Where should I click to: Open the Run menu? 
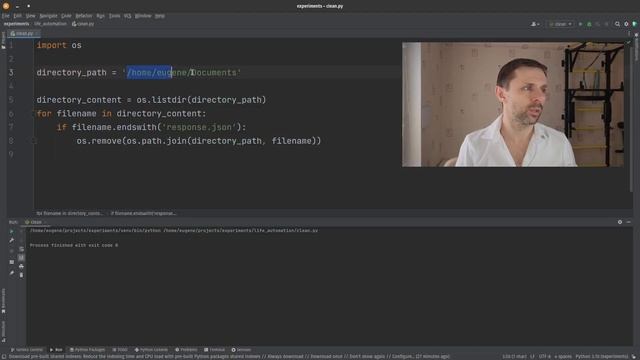coord(100,16)
